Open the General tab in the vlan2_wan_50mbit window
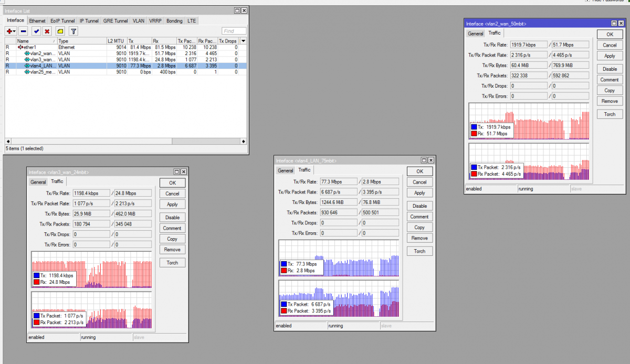The width and height of the screenshot is (630, 364). pos(475,34)
